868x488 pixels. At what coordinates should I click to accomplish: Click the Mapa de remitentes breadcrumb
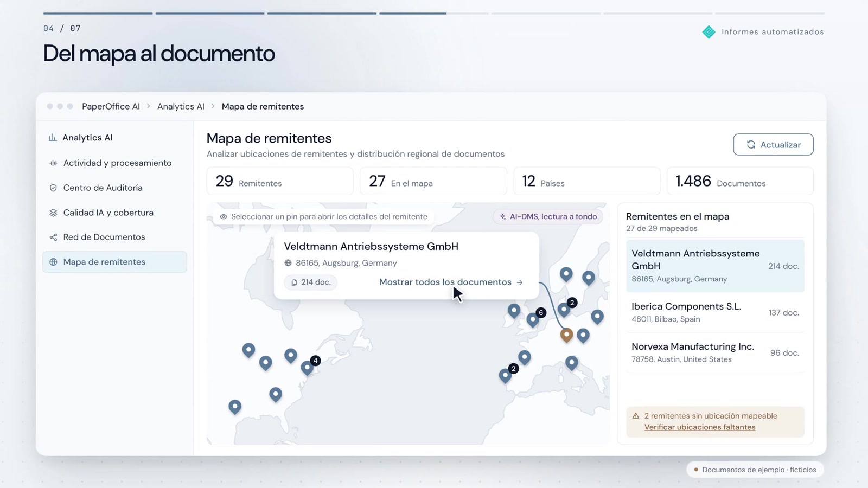[x=263, y=106]
